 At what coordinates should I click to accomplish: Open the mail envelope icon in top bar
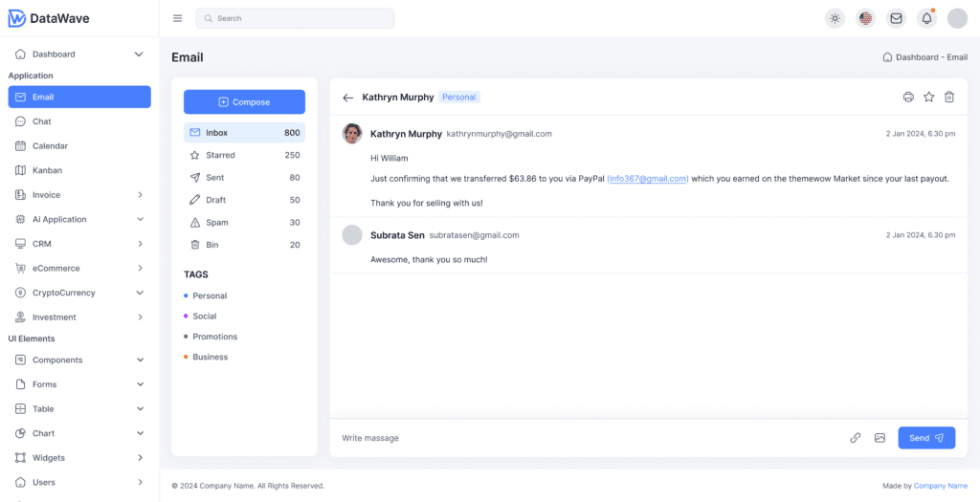coord(896,18)
